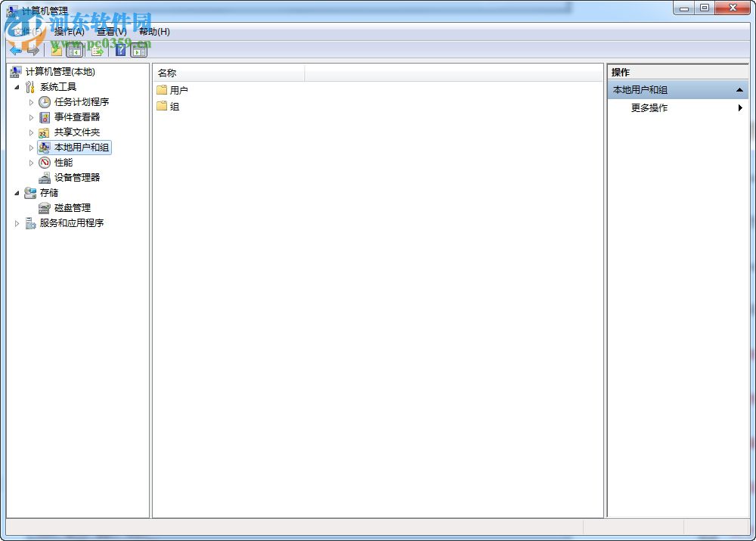Click the show/hide console tree toolbar icon

[x=73, y=50]
